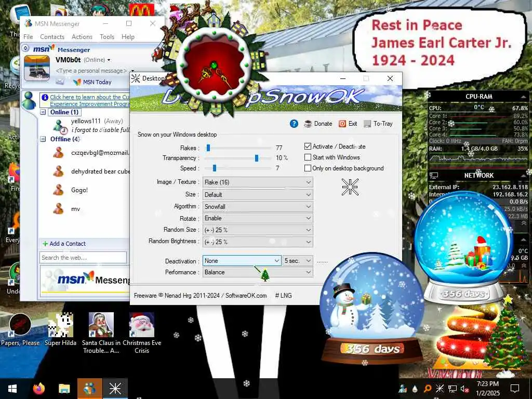Uncheck Activate / Deactivate checkbox

pos(308,147)
